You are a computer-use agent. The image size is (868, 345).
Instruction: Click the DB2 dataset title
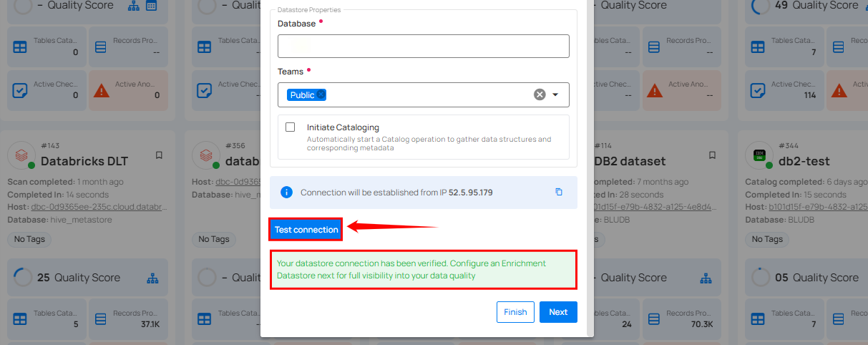pyautogui.click(x=632, y=161)
